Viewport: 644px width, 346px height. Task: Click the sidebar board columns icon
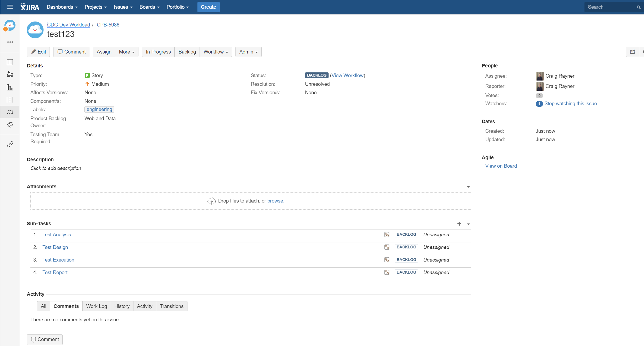pyautogui.click(x=10, y=62)
